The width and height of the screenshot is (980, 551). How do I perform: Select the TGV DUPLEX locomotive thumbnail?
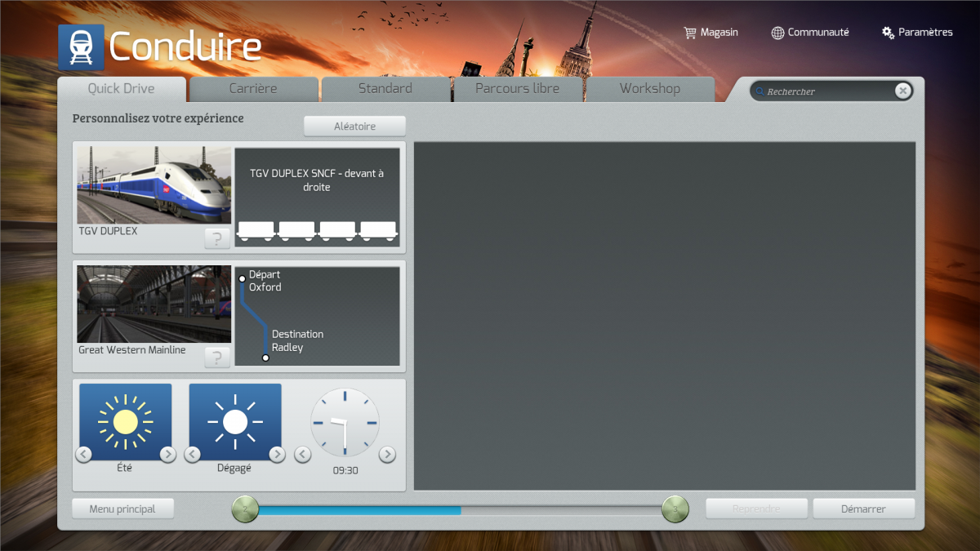pyautogui.click(x=154, y=185)
